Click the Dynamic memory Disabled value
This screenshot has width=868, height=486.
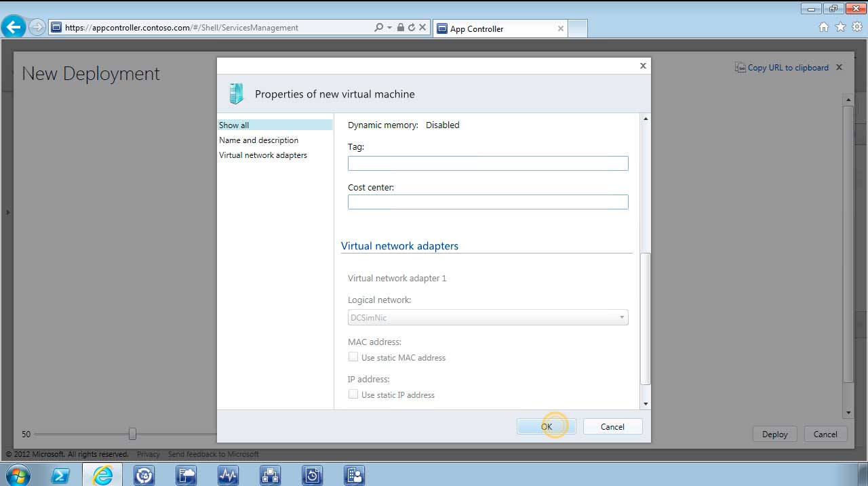point(443,125)
